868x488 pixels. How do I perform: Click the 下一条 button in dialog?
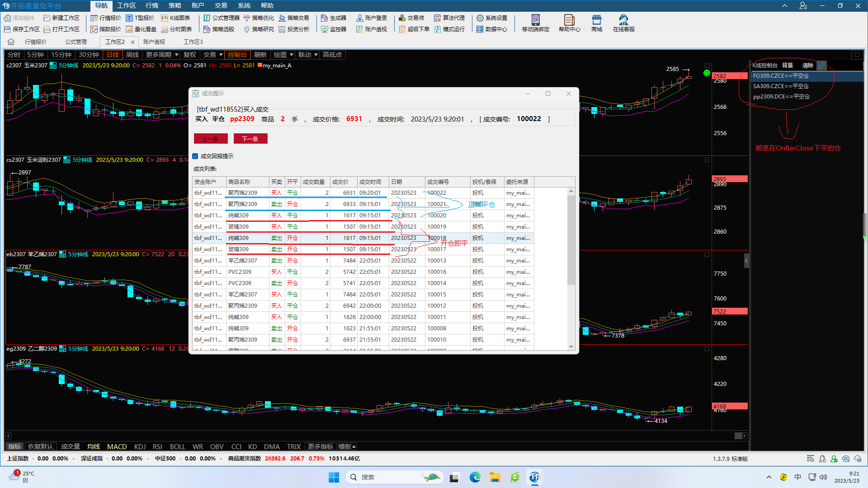(x=250, y=139)
